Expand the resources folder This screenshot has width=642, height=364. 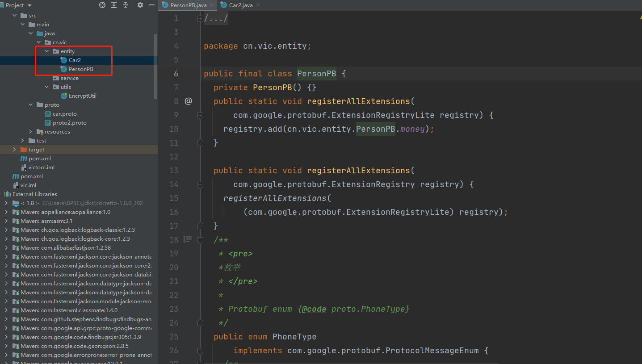click(x=31, y=132)
